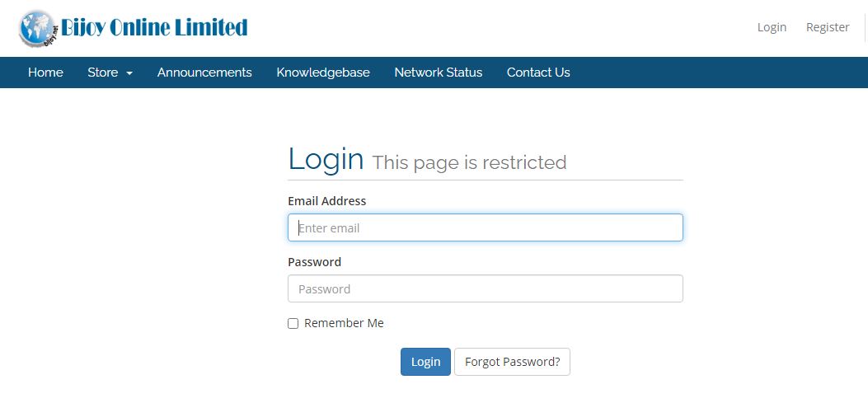Click into the Password input field

tap(485, 289)
